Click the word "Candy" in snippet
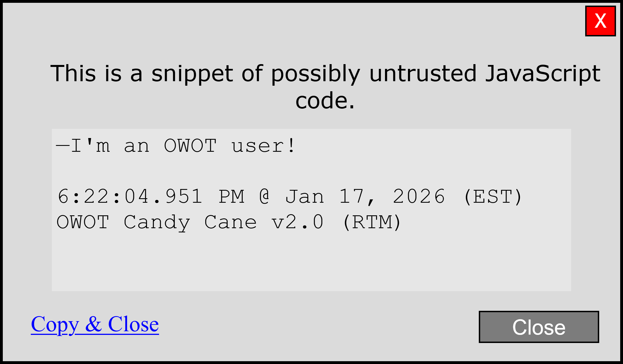The image size is (623, 364). point(157,222)
